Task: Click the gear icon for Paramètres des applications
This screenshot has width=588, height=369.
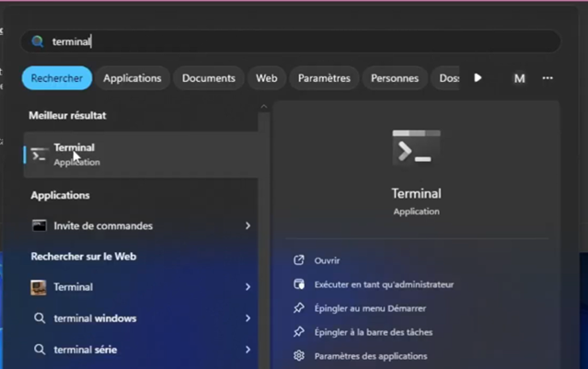Action: [298, 356]
